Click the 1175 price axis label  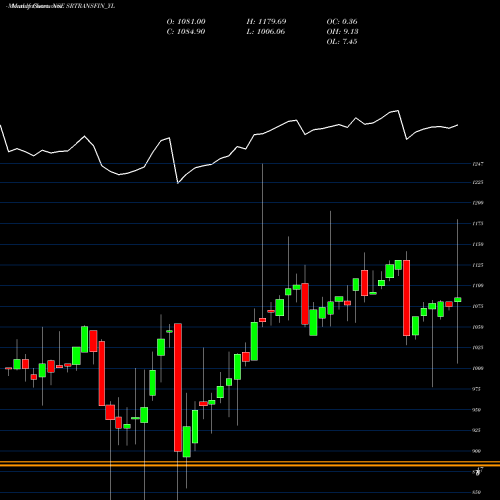(478, 223)
